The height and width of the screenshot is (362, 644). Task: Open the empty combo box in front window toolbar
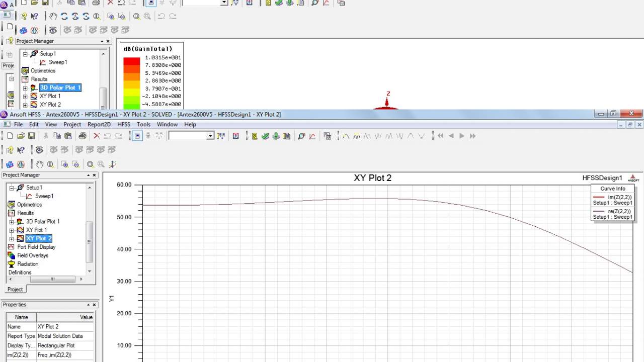pyautogui.click(x=191, y=136)
